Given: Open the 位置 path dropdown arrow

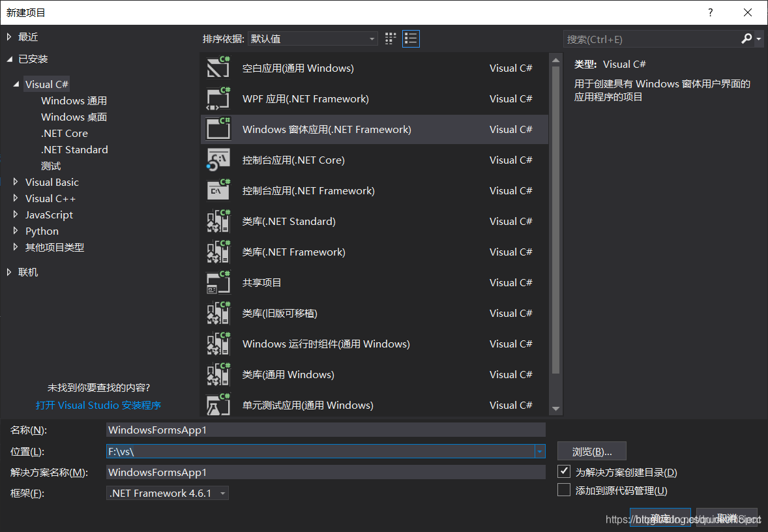Looking at the screenshot, I should (540, 451).
